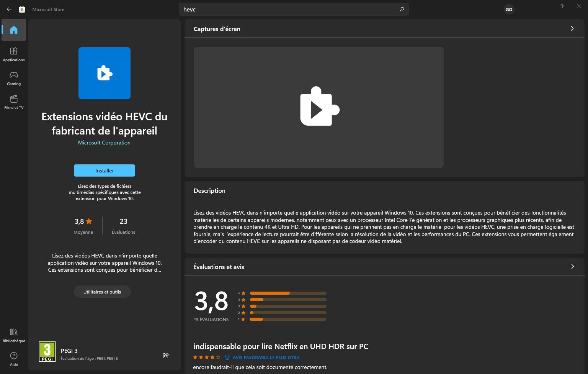Click the 23 Évaluations count
Viewport: 588px width, 374px height.
coord(123,226)
